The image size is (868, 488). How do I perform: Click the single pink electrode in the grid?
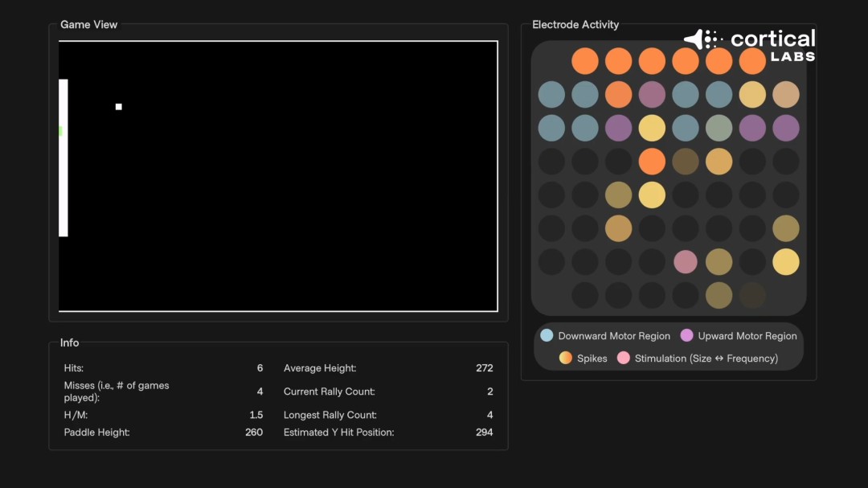coord(685,262)
